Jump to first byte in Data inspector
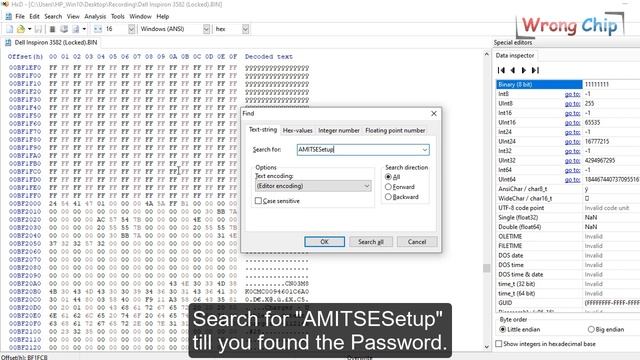640x360 pixels. click(x=501, y=70)
